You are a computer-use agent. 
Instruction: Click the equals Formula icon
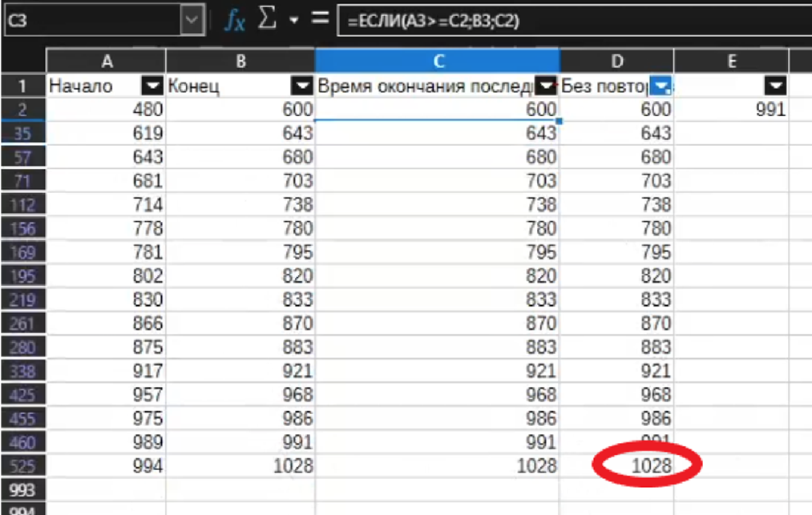[320, 19]
